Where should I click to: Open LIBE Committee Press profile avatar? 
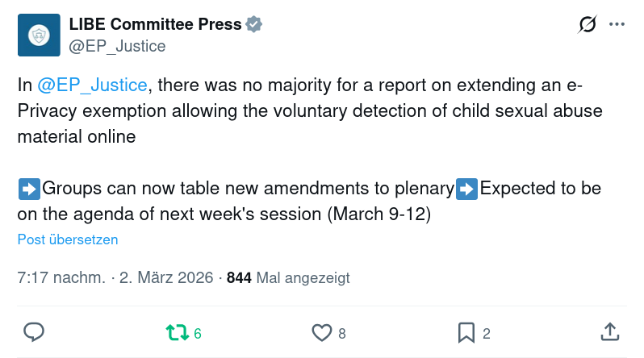38,35
